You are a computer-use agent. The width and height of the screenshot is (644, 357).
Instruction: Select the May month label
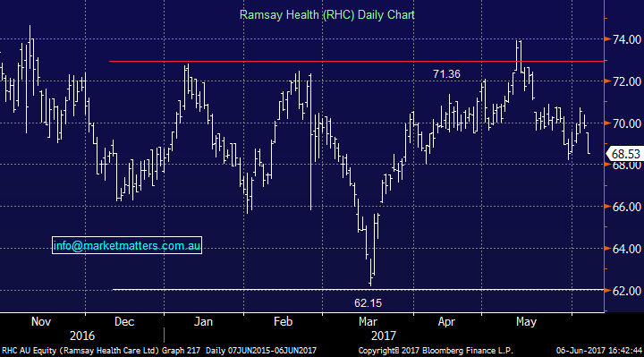click(x=526, y=321)
